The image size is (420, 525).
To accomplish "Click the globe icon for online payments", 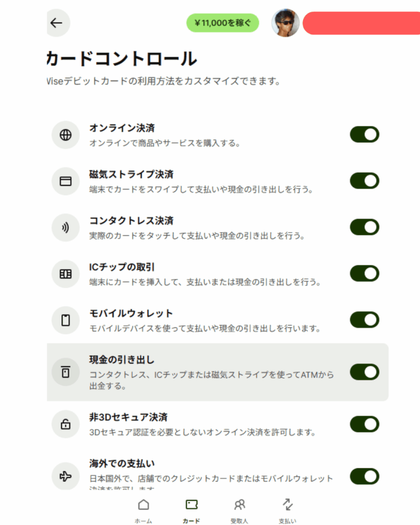I will (x=65, y=135).
